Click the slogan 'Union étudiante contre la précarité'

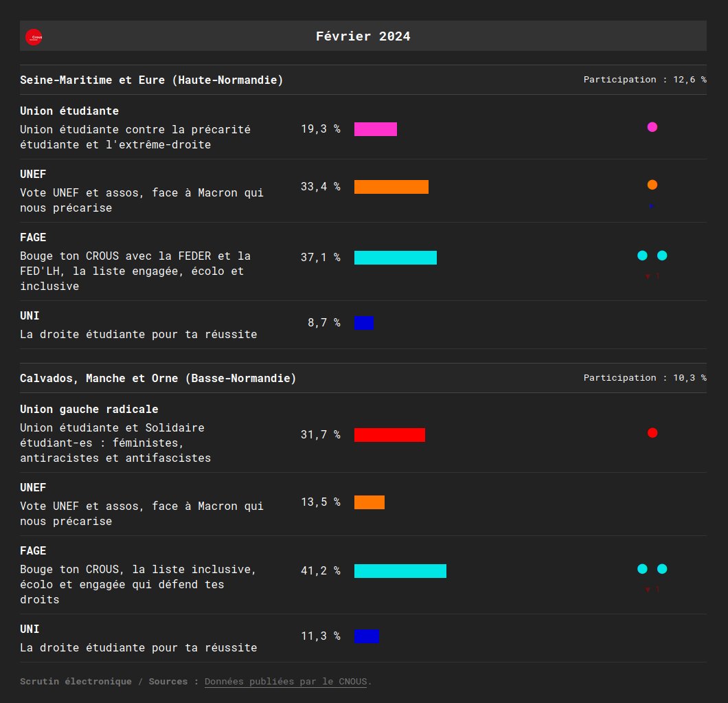click(135, 137)
